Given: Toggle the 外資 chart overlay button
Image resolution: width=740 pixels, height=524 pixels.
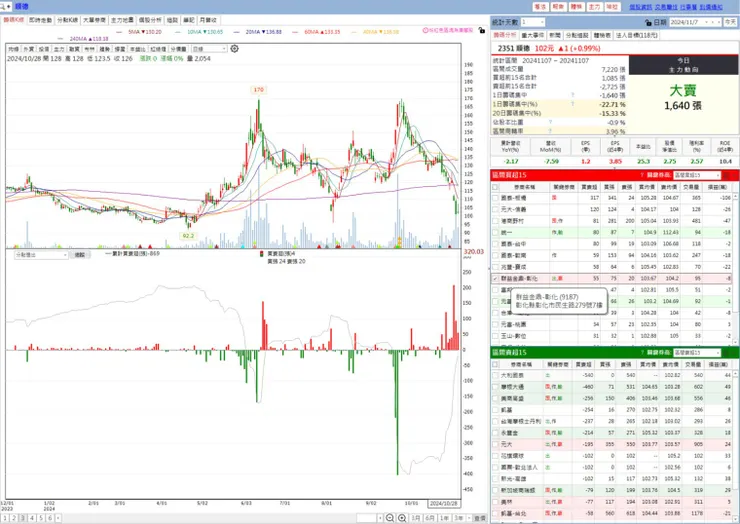Looking at the screenshot, I should 29,49.
